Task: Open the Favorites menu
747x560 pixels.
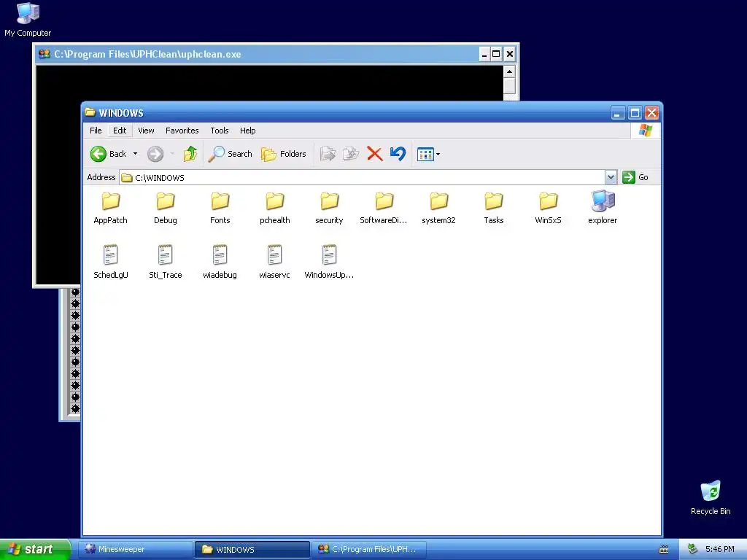Action: click(x=182, y=131)
